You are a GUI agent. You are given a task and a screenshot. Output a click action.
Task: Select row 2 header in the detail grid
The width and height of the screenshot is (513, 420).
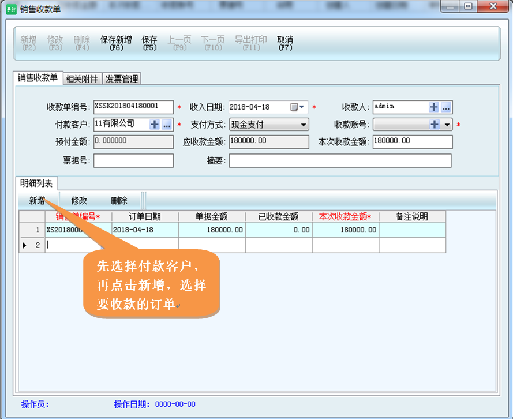coord(32,245)
